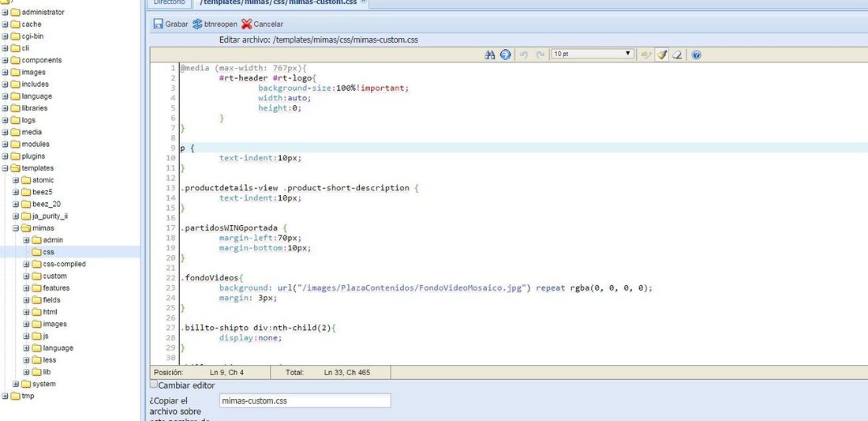The height and width of the screenshot is (421, 868).
Task: Select the js folder
Action: pos(46,336)
